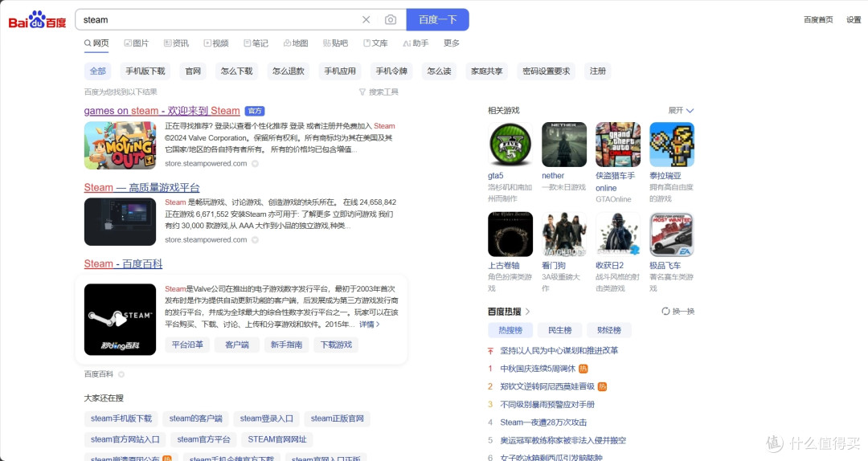Select the 官网 filter chip
868x461 pixels.
pyautogui.click(x=193, y=71)
